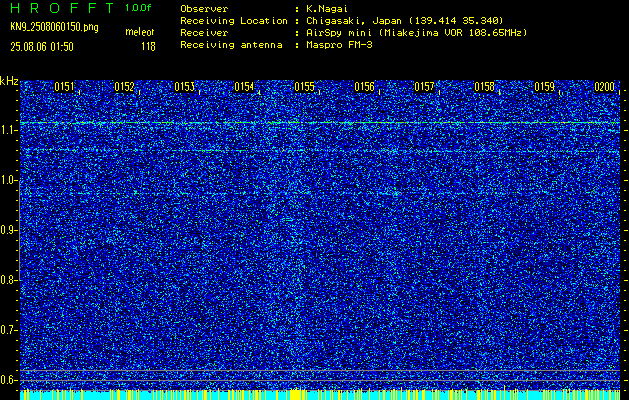Image resolution: width=629 pixels, height=400 pixels.
Task: Click AirSpy mini receiver description
Action: pyautogui.click(x=416, y=32)
